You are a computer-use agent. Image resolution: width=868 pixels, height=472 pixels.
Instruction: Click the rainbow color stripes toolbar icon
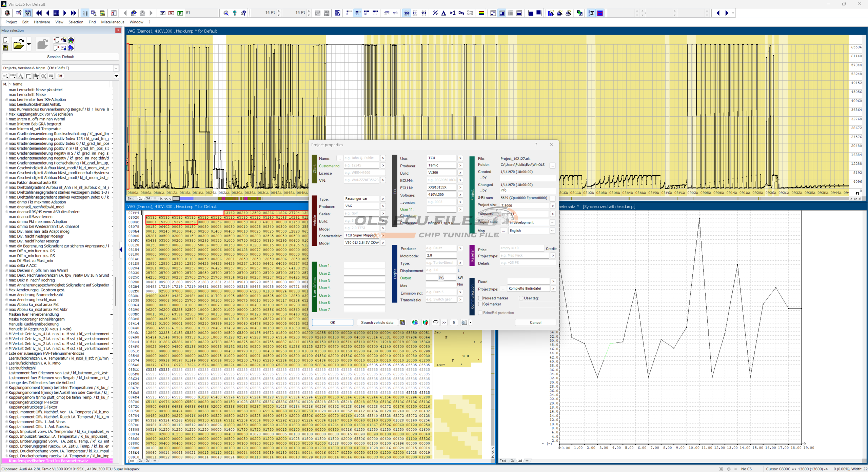[481, 13]
